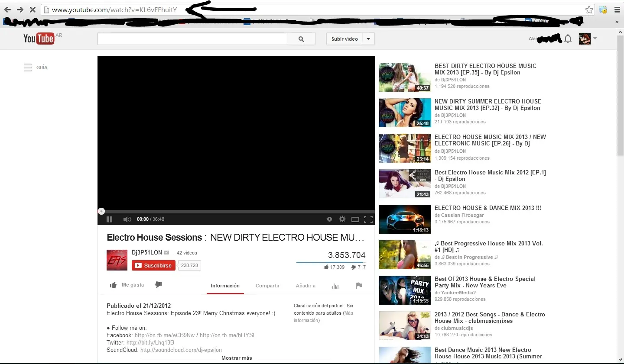
Task: Click the browser back arrow
Action: [x=7, y=10]
